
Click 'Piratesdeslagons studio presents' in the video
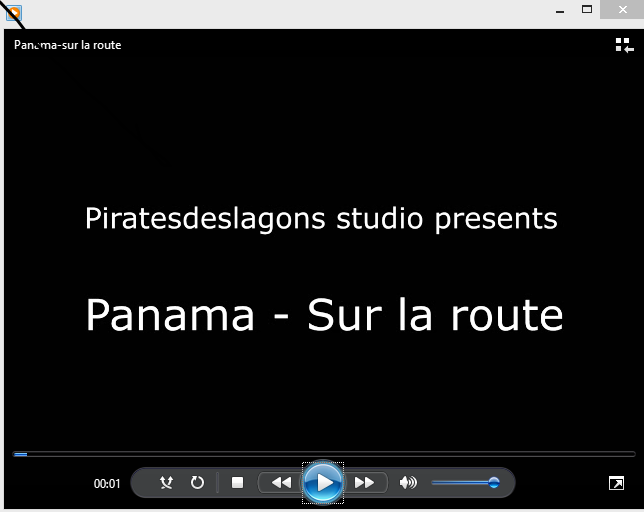tap(321, 218)
